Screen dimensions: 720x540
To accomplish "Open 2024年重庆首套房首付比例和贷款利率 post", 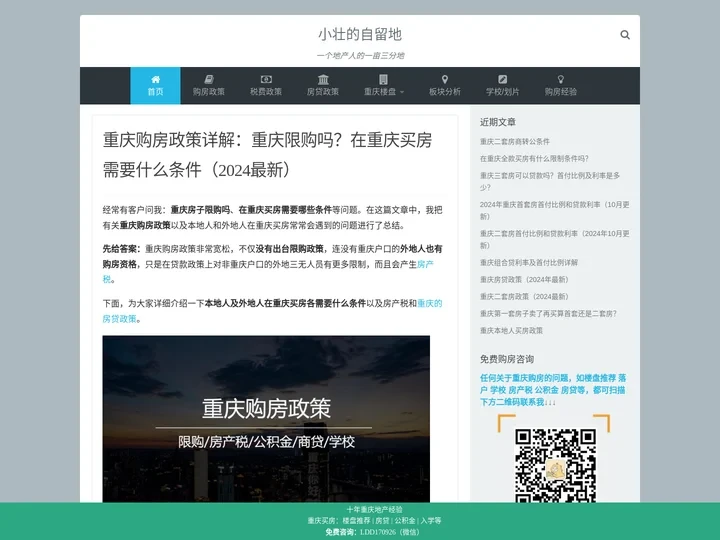I will pyautogui.click(x=554, y=210).
